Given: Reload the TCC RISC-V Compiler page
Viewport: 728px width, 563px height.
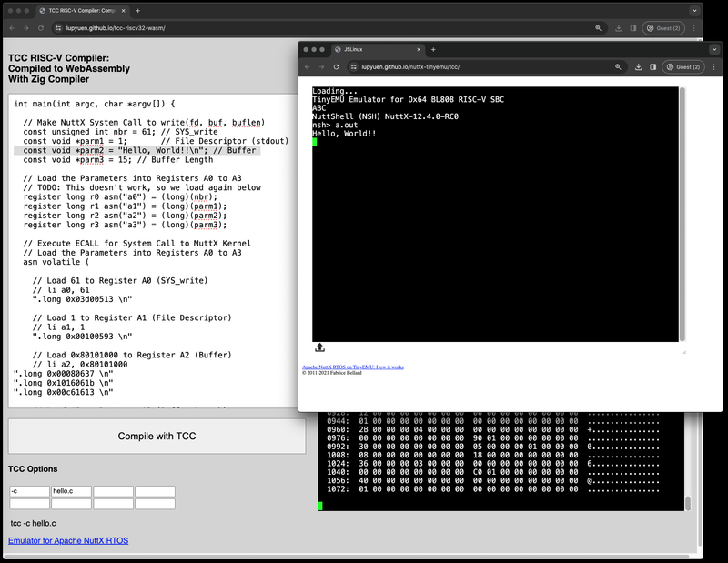Looking at the screenshot, I should click(42, 28).
